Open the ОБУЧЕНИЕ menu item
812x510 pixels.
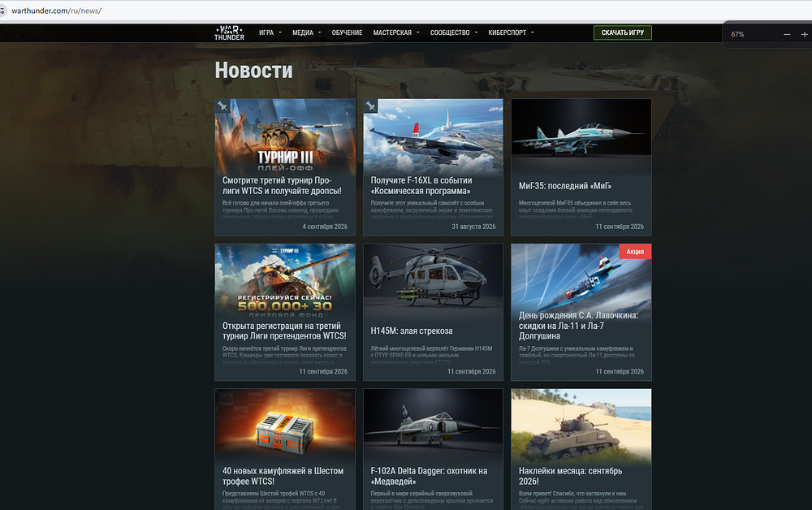pyautogui.click(x=347, y=32)
